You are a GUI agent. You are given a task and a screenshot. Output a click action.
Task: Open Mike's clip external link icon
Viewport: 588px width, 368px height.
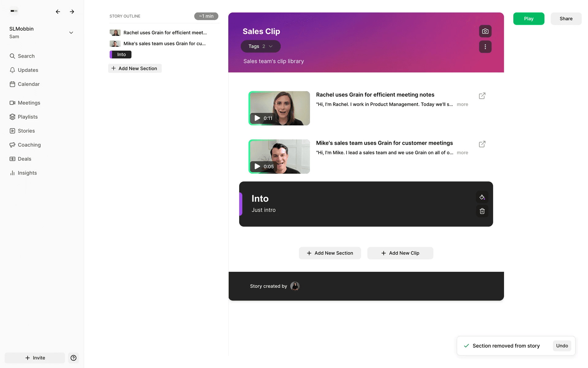click(x=482, y=144)
